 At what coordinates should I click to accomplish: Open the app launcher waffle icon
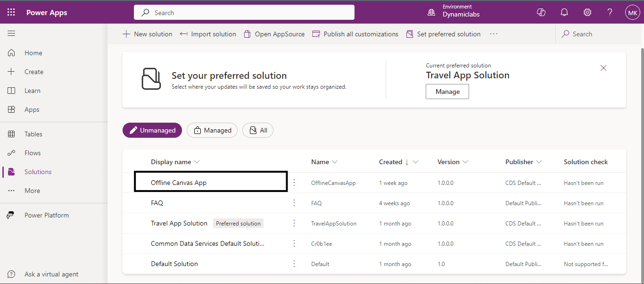(11, 12)
